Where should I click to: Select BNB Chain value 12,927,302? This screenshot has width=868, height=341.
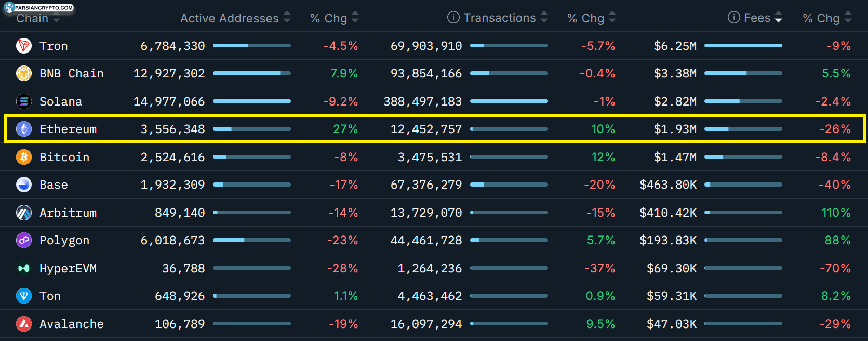(x=169, y=73)
